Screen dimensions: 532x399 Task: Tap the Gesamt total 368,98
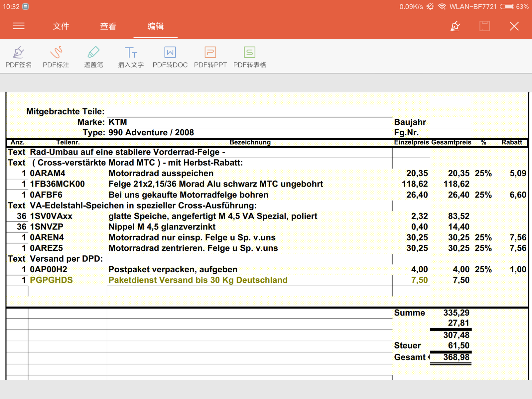(x=456, y=357)
